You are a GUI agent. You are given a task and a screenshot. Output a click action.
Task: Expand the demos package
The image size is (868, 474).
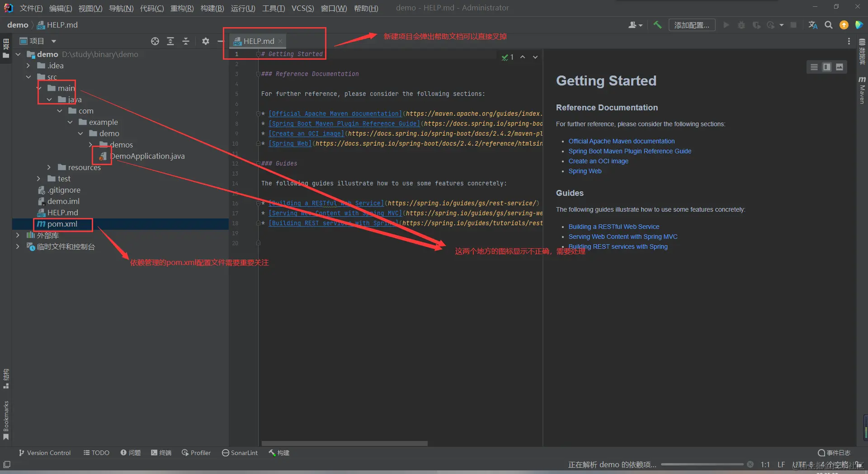(x=91, y=145)
